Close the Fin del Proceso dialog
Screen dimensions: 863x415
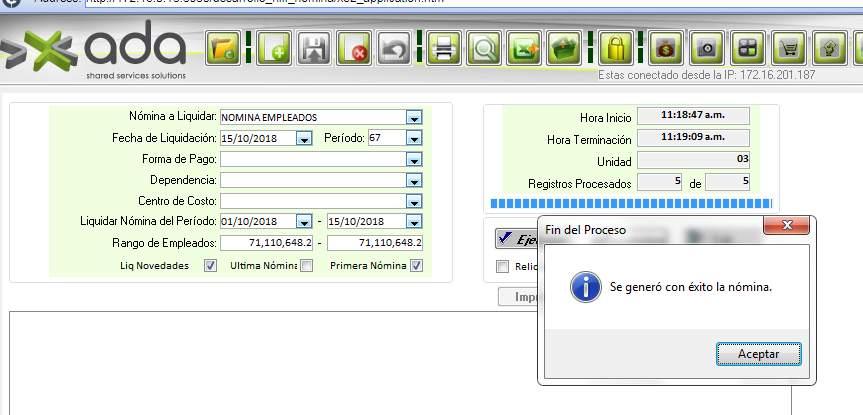(x=786, y=226)
